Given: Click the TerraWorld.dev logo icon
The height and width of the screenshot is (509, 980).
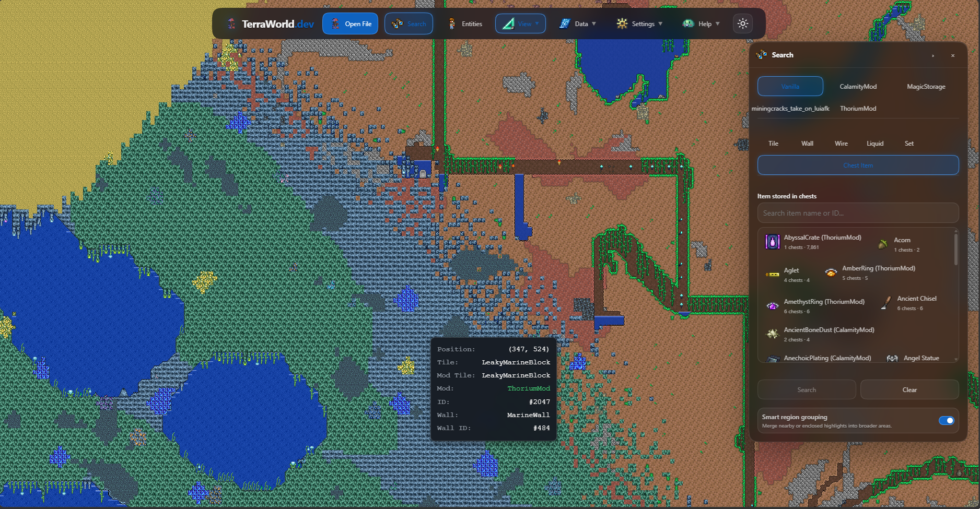Looking at the screenshot, I should (x=231, y=23).
